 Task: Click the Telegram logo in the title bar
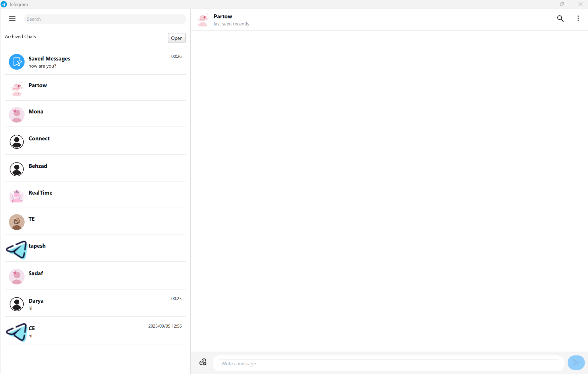tap(4, 4)
